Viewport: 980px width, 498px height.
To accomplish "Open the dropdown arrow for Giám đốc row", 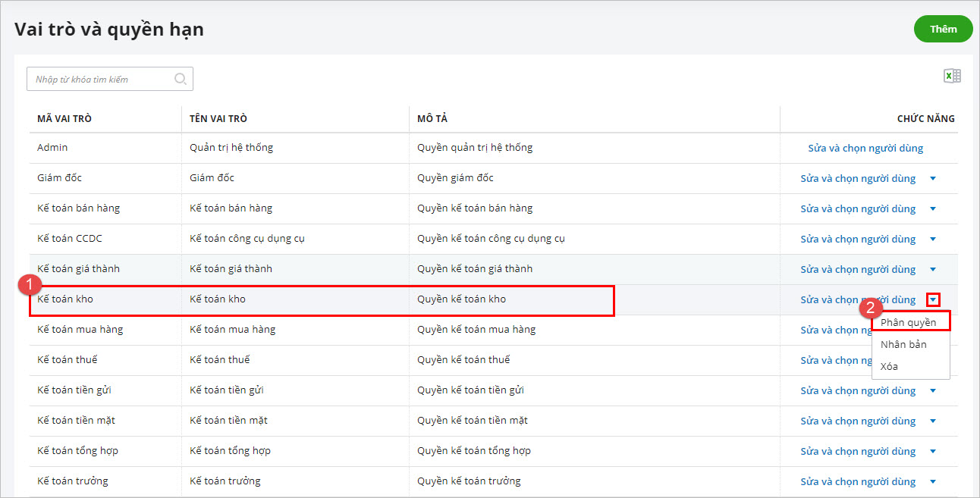I will [x=933, y=179].
